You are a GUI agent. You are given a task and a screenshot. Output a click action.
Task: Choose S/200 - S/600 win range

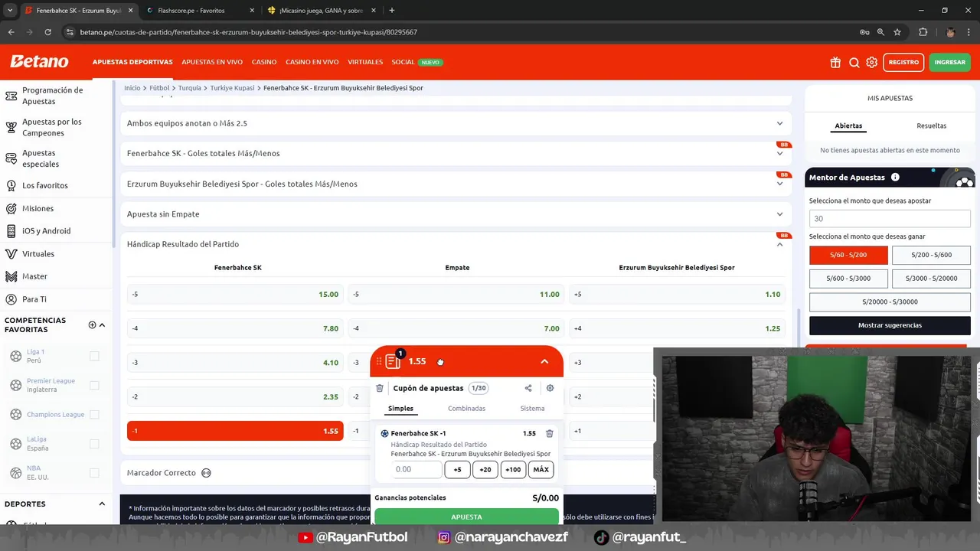point(931,255)
